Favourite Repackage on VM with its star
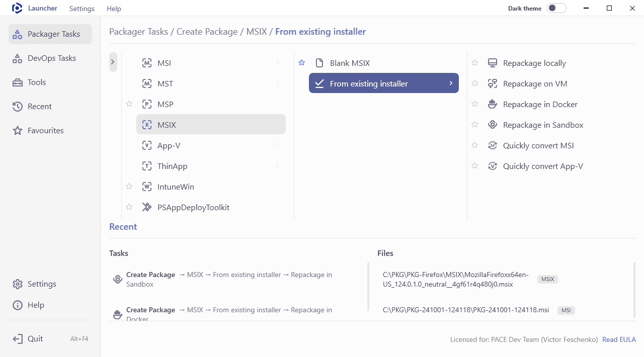This screenshot has height=357, width=644. [x=474, y=83]
